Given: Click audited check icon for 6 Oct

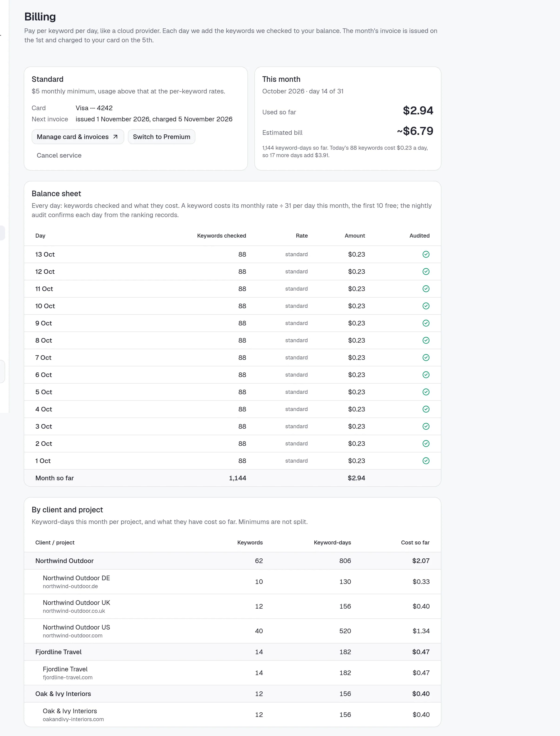Looking at the screenshot, I should (426, 375).
